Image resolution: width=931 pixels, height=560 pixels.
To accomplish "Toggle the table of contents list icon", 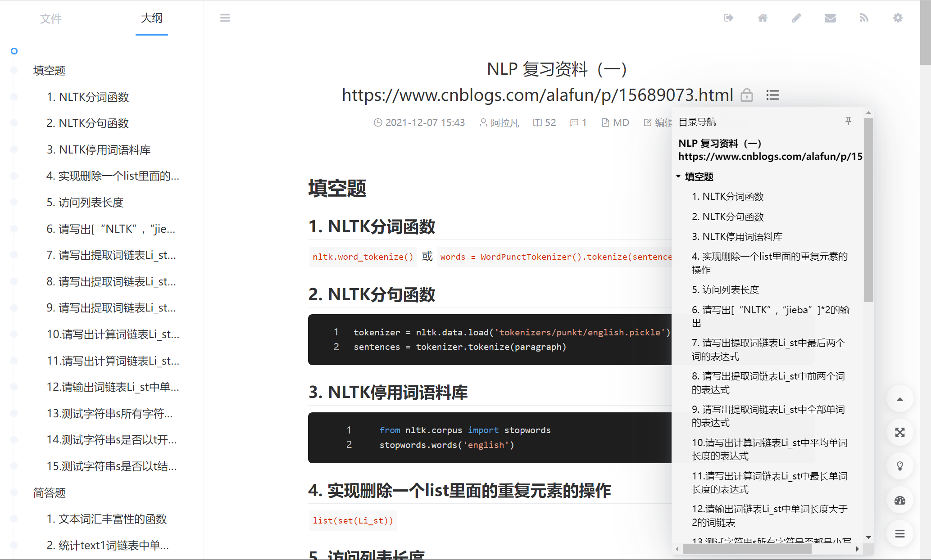I will coord(772,95).
